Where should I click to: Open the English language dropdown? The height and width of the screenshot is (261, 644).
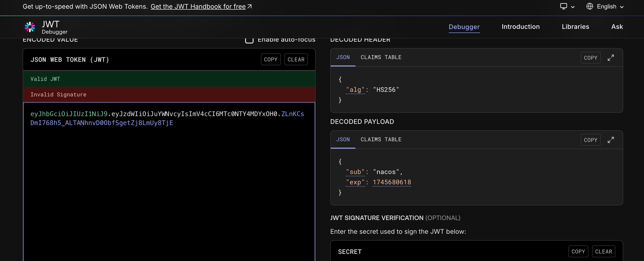(x=605, y=6)
